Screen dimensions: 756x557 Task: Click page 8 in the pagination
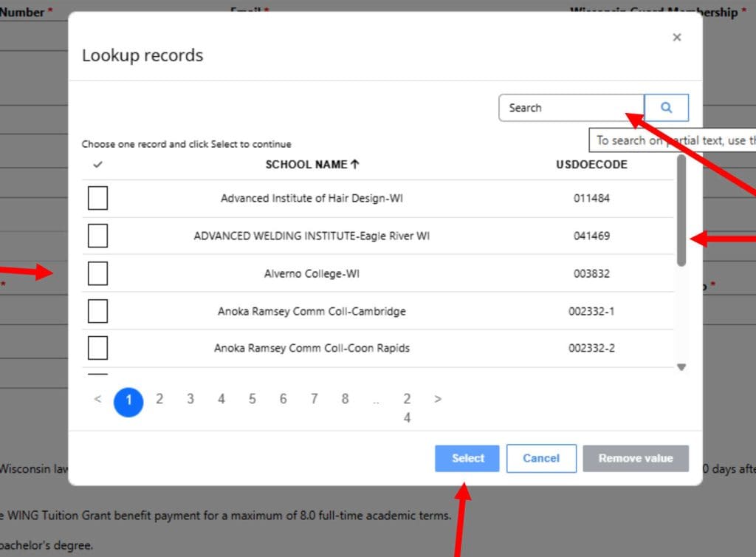tap(345, 399)
